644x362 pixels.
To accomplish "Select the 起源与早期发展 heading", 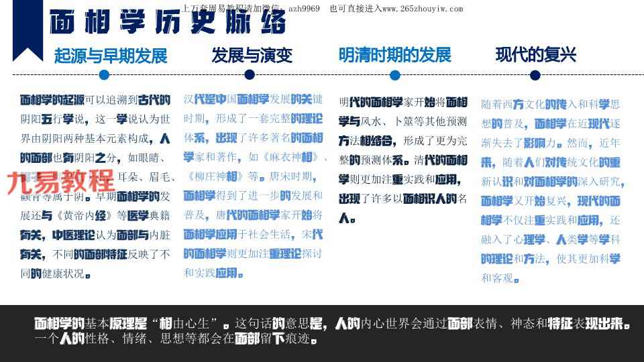I will [111, 55].
